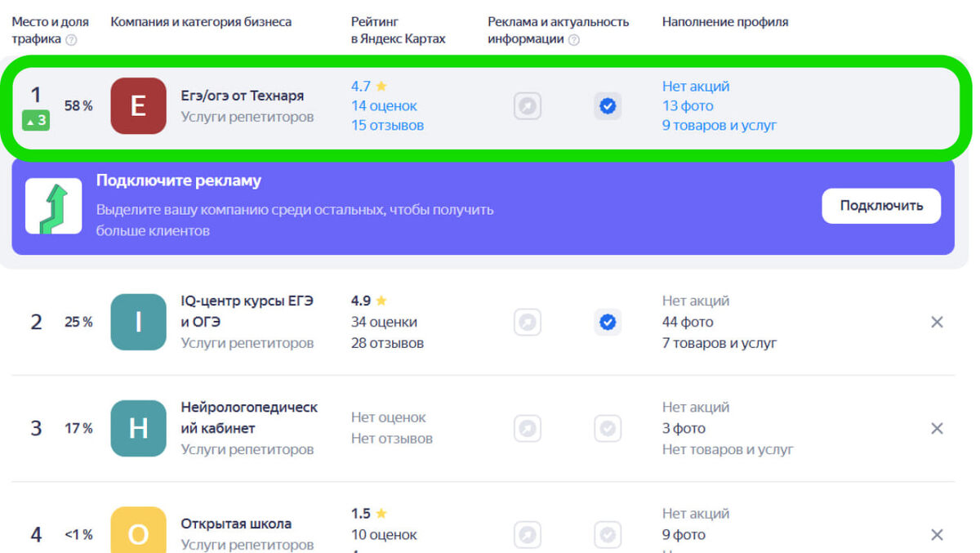980x553 pixels.
Task: Click the Нет оценок text
Action: click(389, 417)
